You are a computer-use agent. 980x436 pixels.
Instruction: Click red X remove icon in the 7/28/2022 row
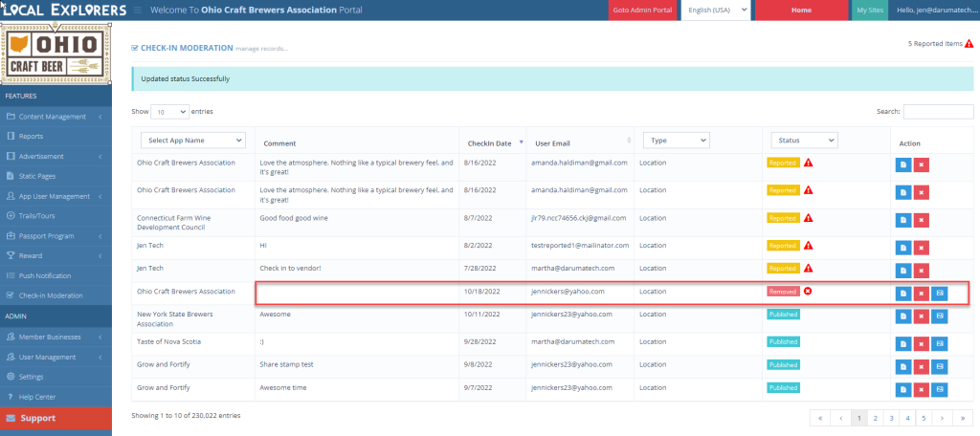click(x=922, y=271)
